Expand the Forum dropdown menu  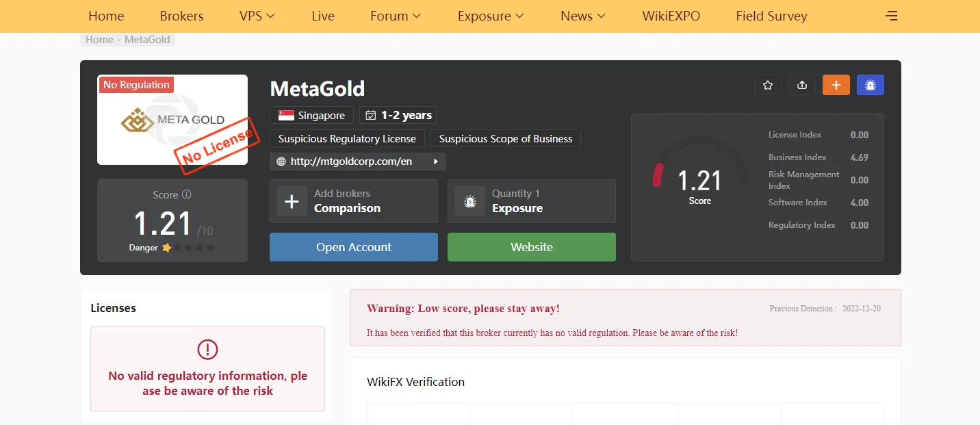[396, 16]
